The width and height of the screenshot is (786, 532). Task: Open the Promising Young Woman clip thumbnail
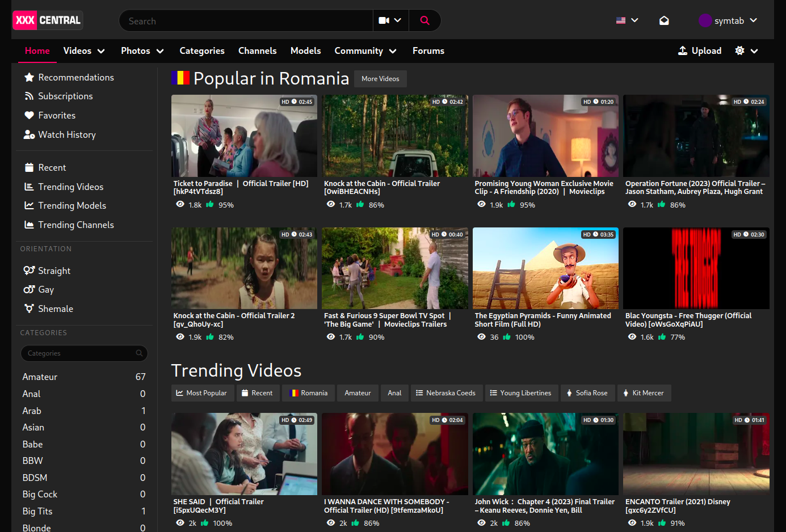coord(545,136)
